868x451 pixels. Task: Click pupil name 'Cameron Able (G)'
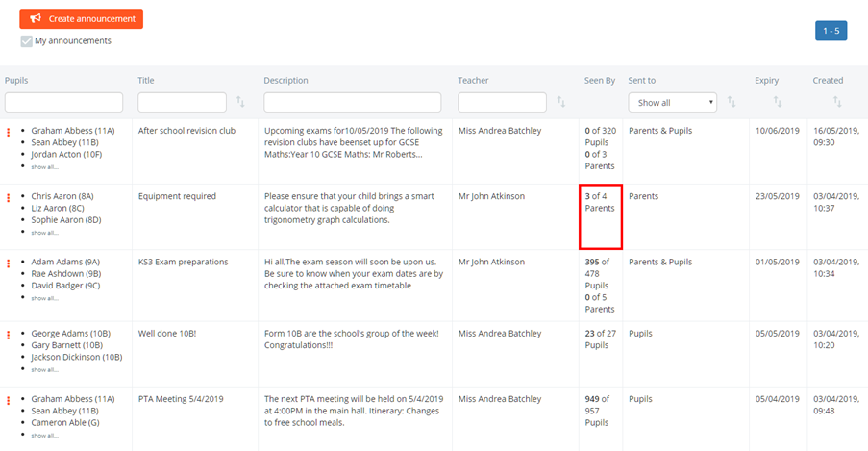pyautogui.click(x=65, y=422)
